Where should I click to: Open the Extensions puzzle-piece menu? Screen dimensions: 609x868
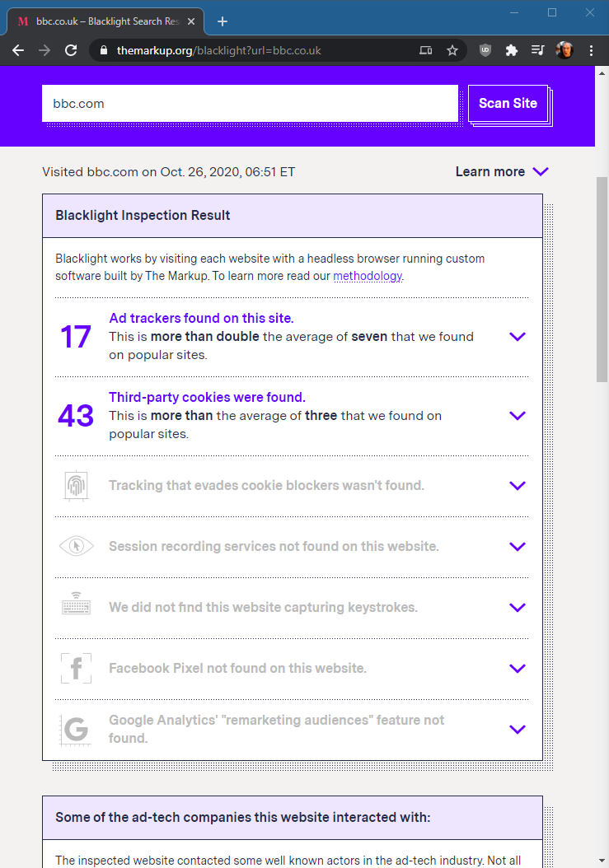(x=512, y=50)
